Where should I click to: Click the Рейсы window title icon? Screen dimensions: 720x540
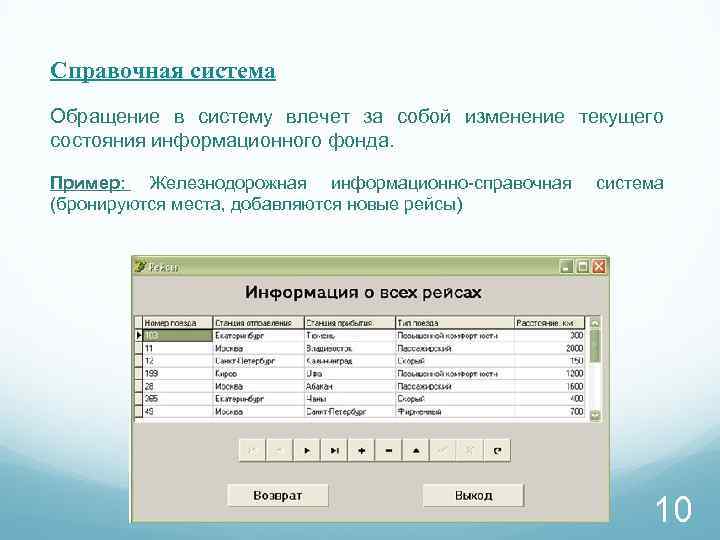(140, 266)
